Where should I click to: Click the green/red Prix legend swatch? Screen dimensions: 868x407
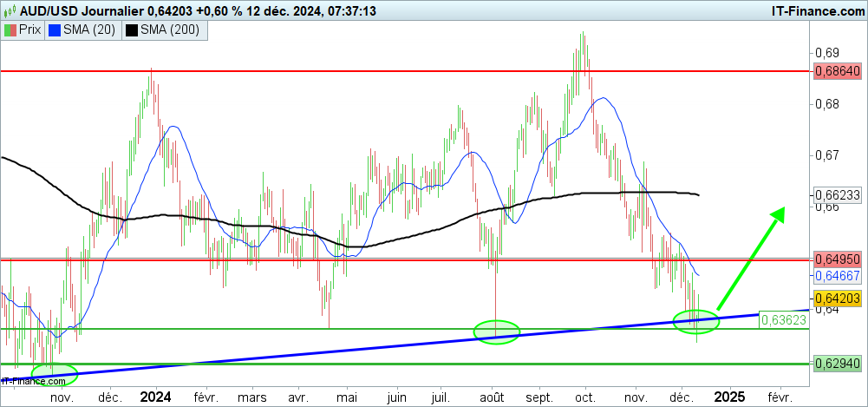click(11, 30)
